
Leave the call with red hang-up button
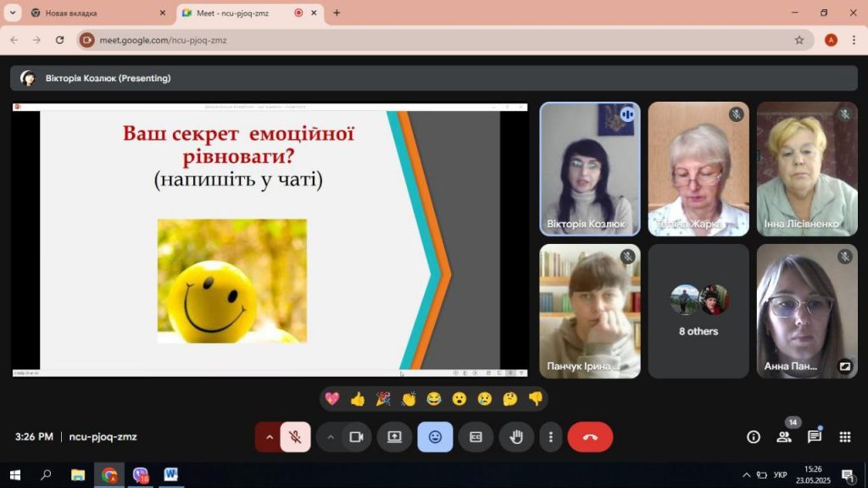click(590, 437)
